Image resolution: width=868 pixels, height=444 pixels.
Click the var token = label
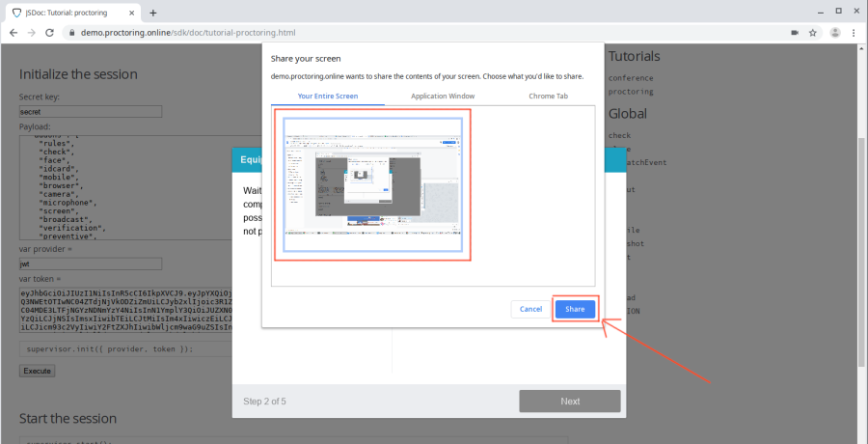click(x=40, y=279)
